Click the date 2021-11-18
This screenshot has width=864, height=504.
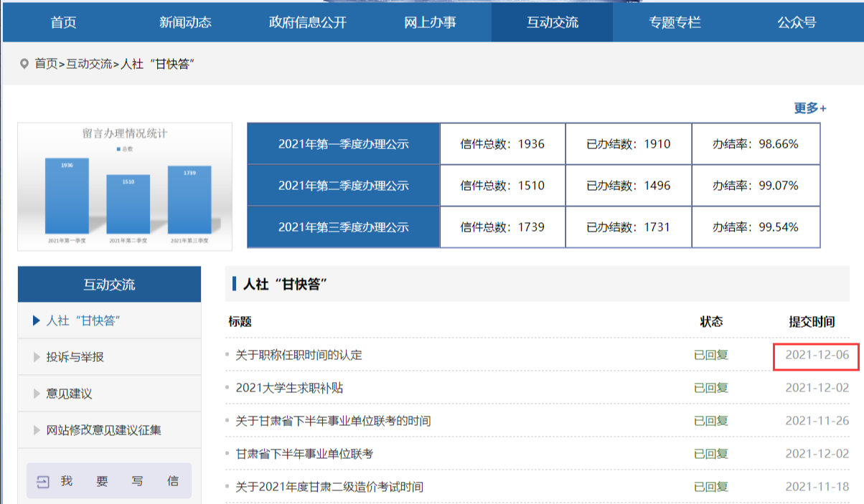click(x=817, y=487)
